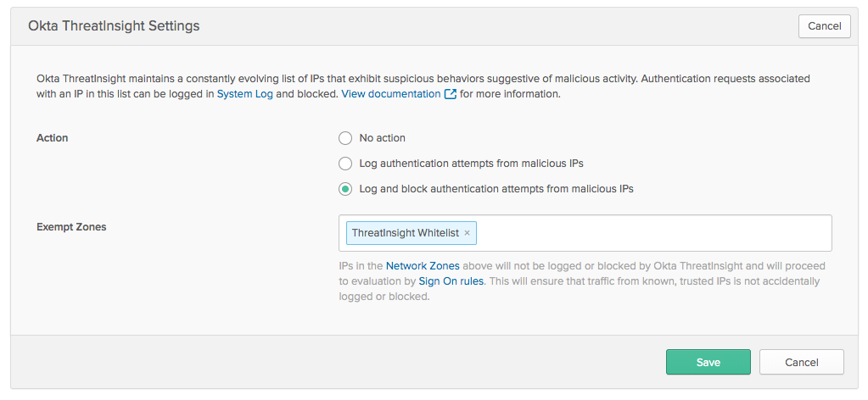Viewport: 868px width, 400px height.
Task: Follow the Network Zones link
Action: coord(423,266)
